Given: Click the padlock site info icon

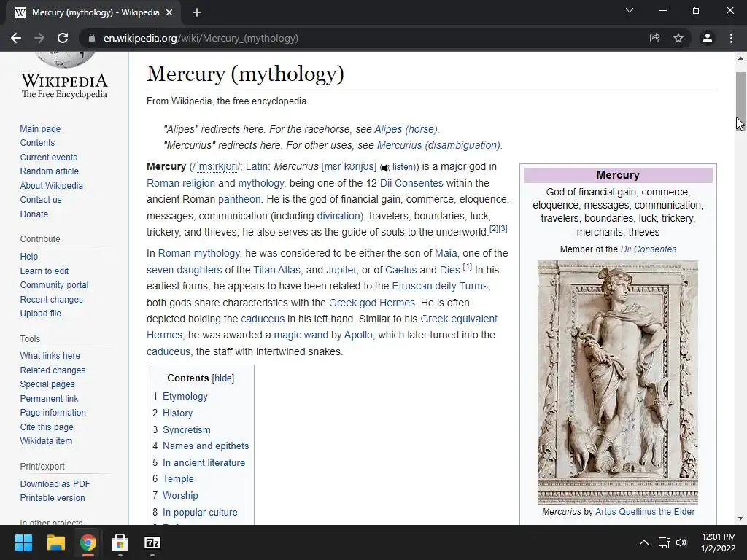Looking at the screenshot, I should (x=92, y=38).
